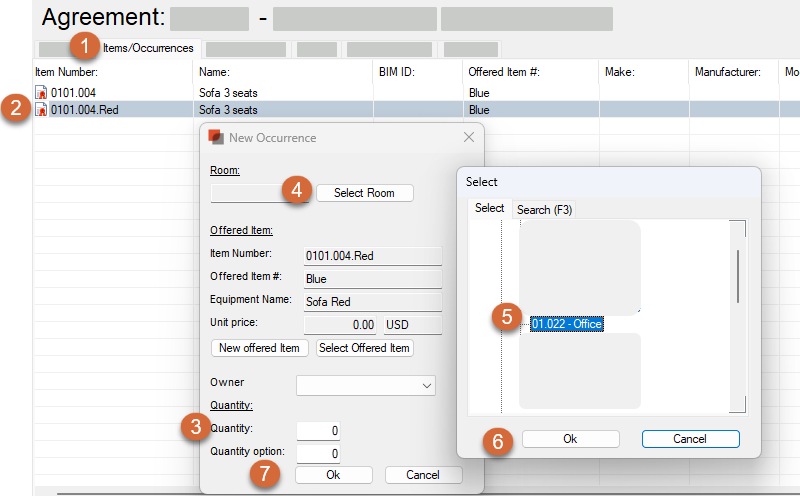
Task: Cancel the New Occurrence dialog
Action: click(x=423, y=475)
